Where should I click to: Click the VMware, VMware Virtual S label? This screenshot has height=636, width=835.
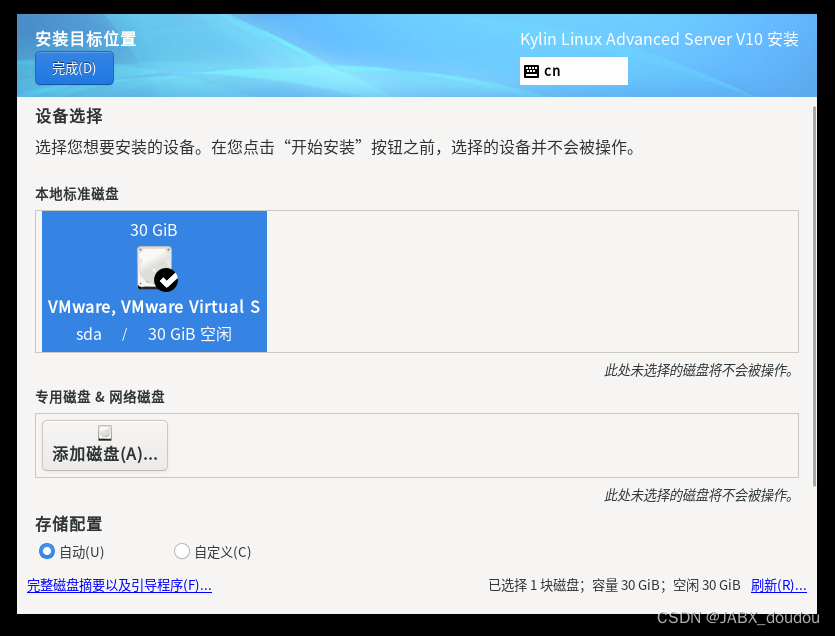click(x=154, y=307)
